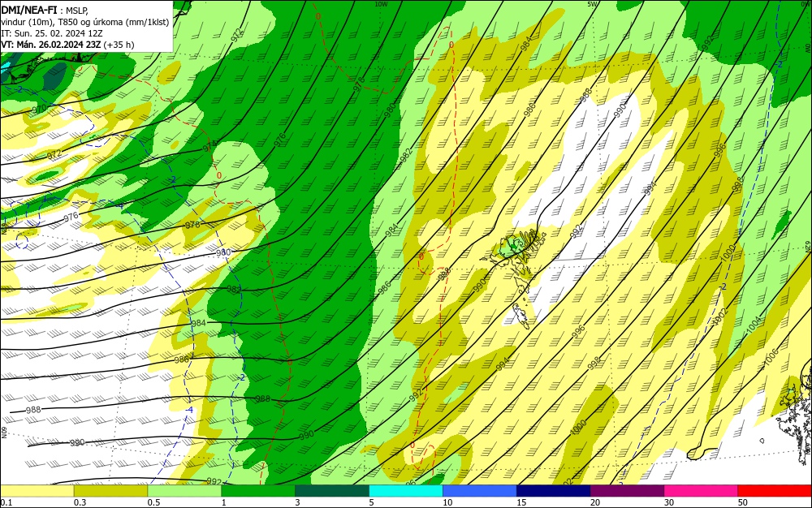Click the "1004" isobar label
The width and height of the screenshot is (812, 508).
tap(754, 325)
